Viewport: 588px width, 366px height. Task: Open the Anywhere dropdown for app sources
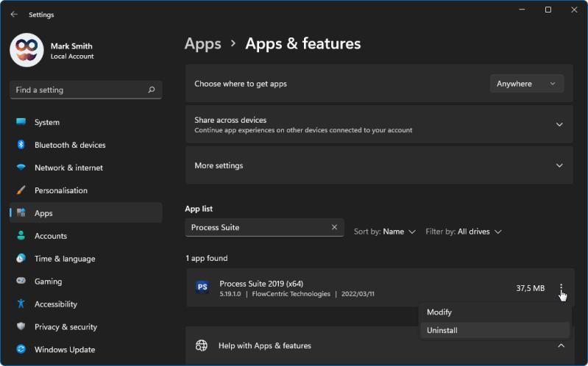coord(526,84)
